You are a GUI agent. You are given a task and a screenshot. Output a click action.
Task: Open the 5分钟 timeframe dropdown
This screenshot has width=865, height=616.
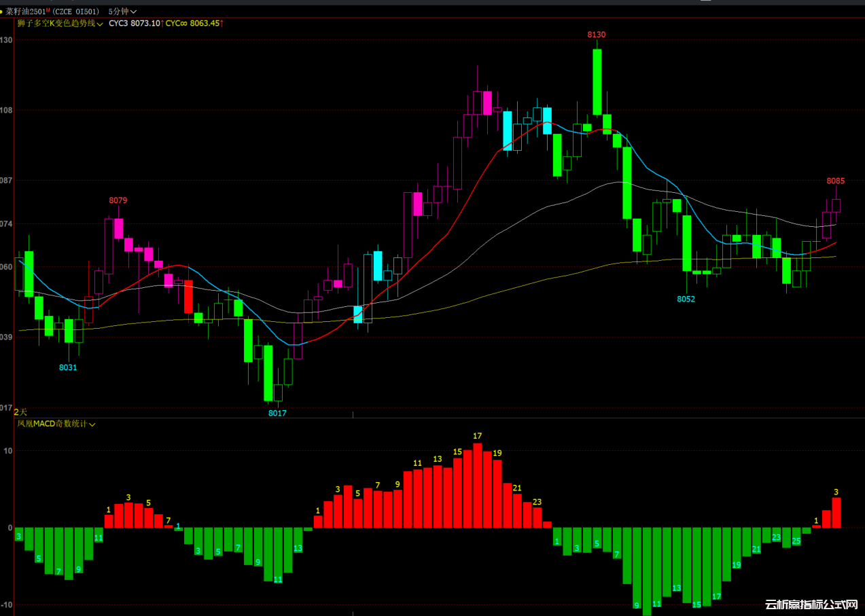coord(122,12)
